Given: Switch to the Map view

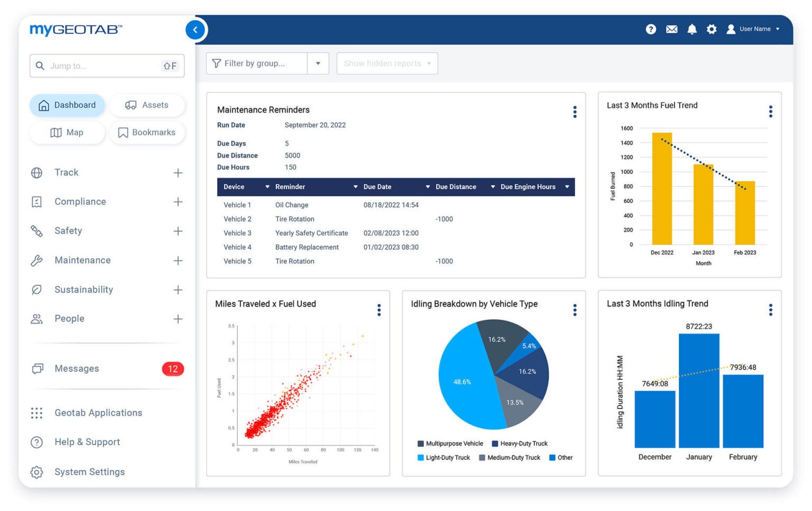Looking at the screenshot, I should [67, 133].
